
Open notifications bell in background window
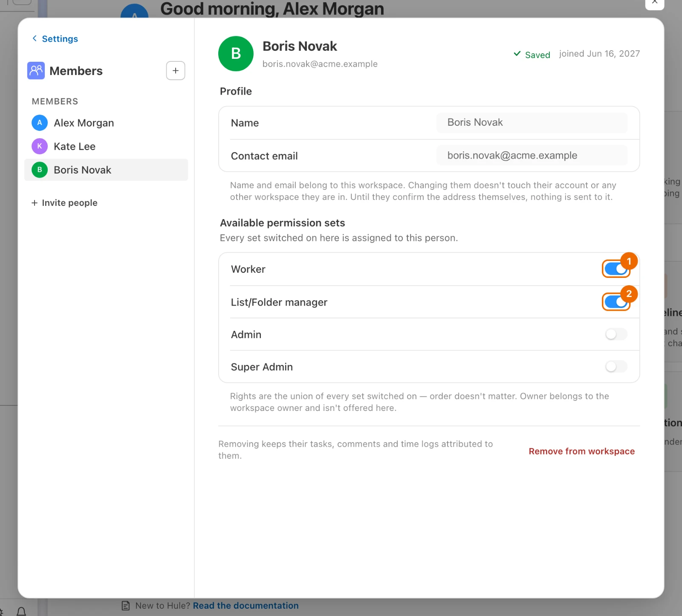21,611
